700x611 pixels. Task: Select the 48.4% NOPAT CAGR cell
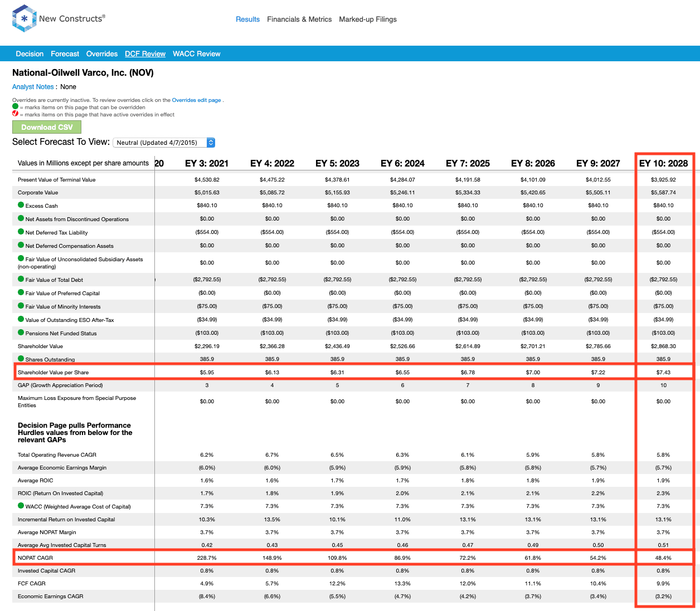tap(663, 558)
